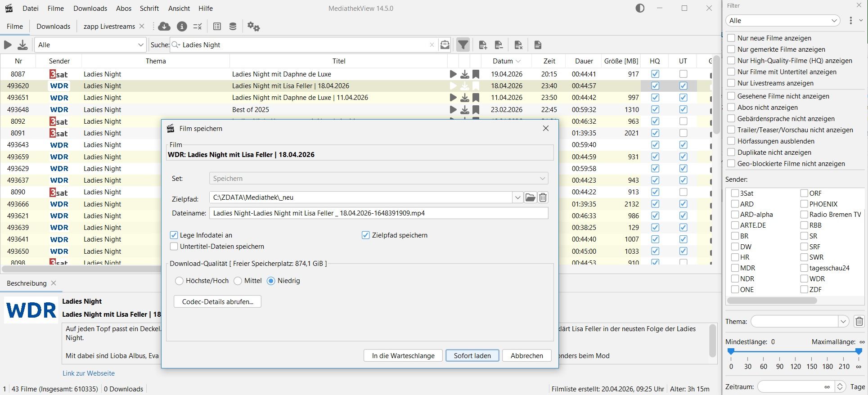
Task: Enable Untertitel-Dateien speichern checkbox
Action: pos(174,247)
